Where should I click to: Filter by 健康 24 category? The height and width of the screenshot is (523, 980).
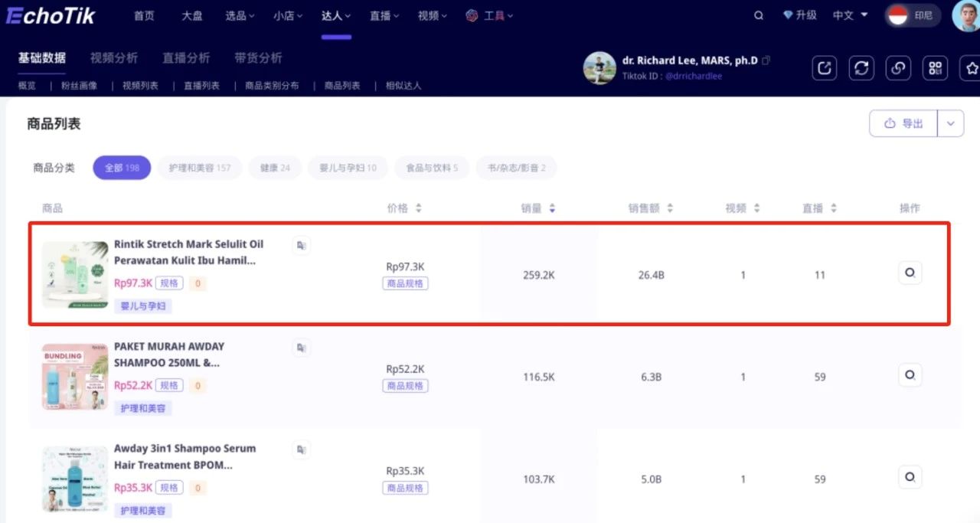pyautogui.click(x=275, y=168)
